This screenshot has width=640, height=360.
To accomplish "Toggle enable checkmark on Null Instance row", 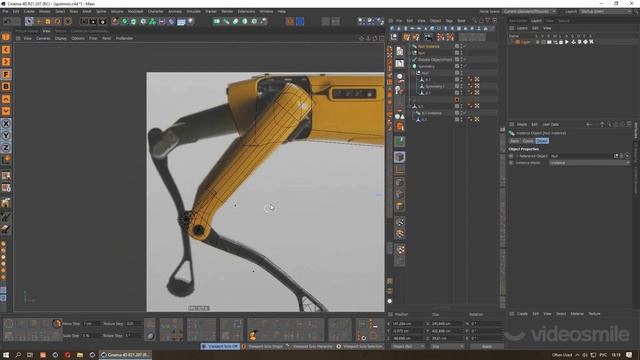I will [466, 46].
